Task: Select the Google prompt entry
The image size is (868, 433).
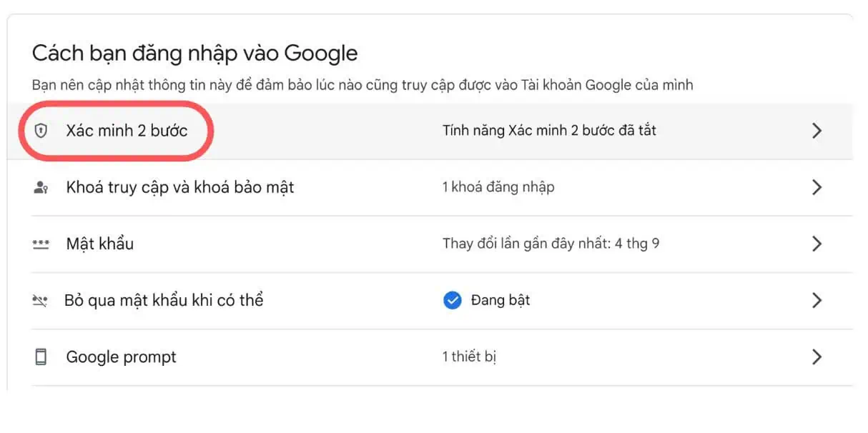Action: [122, 357]
